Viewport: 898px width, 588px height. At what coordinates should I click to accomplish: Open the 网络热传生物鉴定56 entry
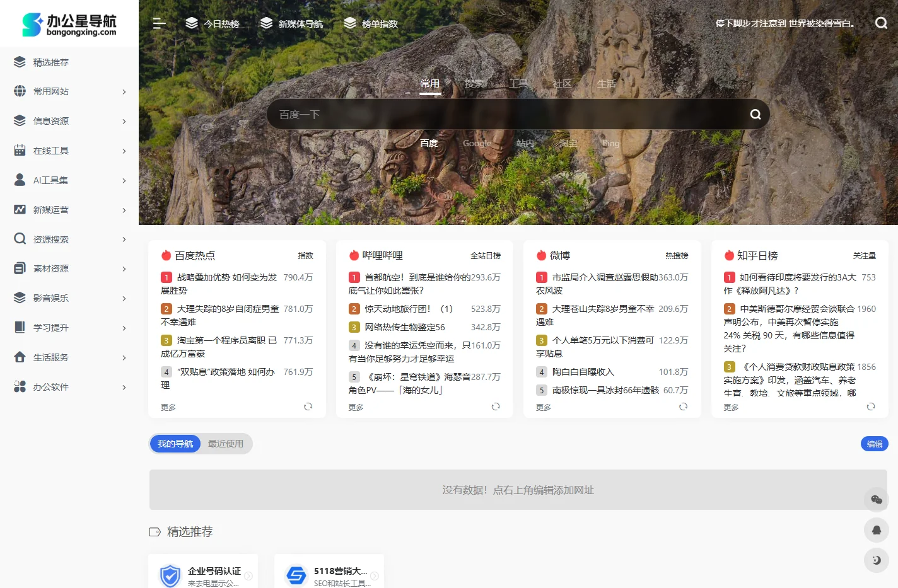pos(405,327)
